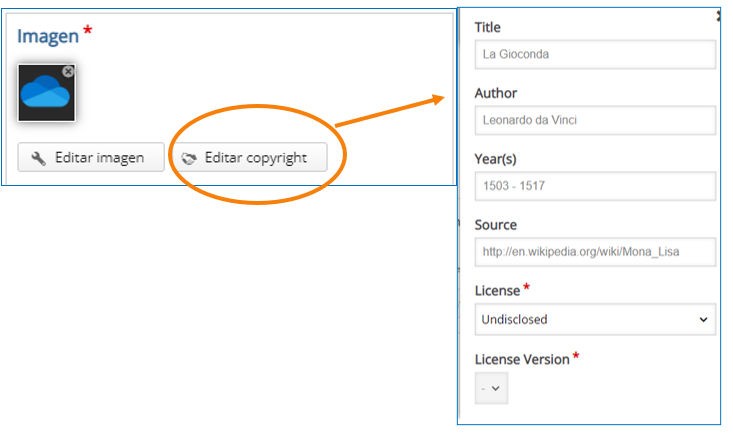Open the Editar imagen button
This screenshot has width=733, height=435.
coord(91,157)
